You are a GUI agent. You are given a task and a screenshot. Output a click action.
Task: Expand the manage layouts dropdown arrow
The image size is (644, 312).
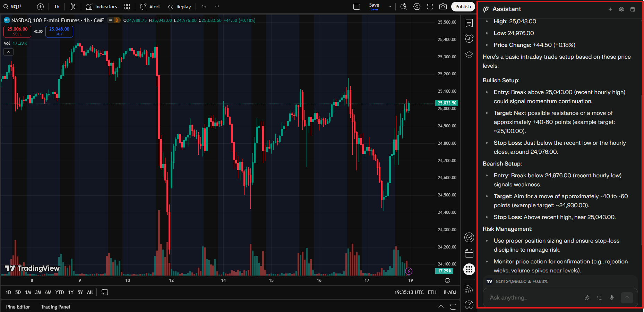pos(390,7)
